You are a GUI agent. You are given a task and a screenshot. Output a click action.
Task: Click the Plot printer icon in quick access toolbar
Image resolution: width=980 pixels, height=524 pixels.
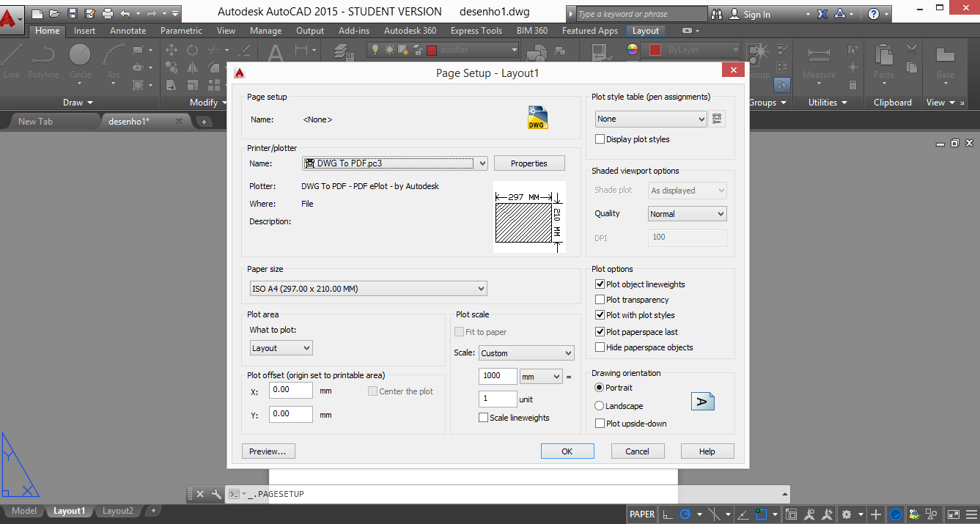[x=108, y=13]
